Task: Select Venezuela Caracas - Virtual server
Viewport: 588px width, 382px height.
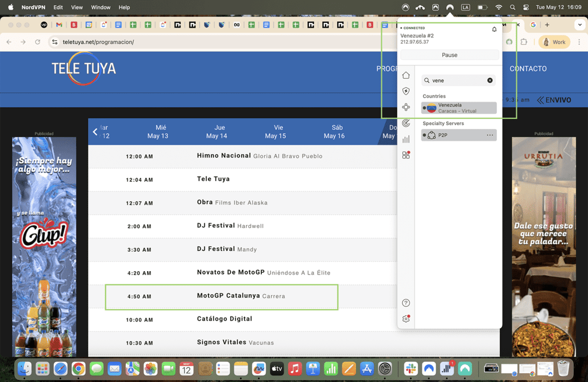Action: coord(459,108)
